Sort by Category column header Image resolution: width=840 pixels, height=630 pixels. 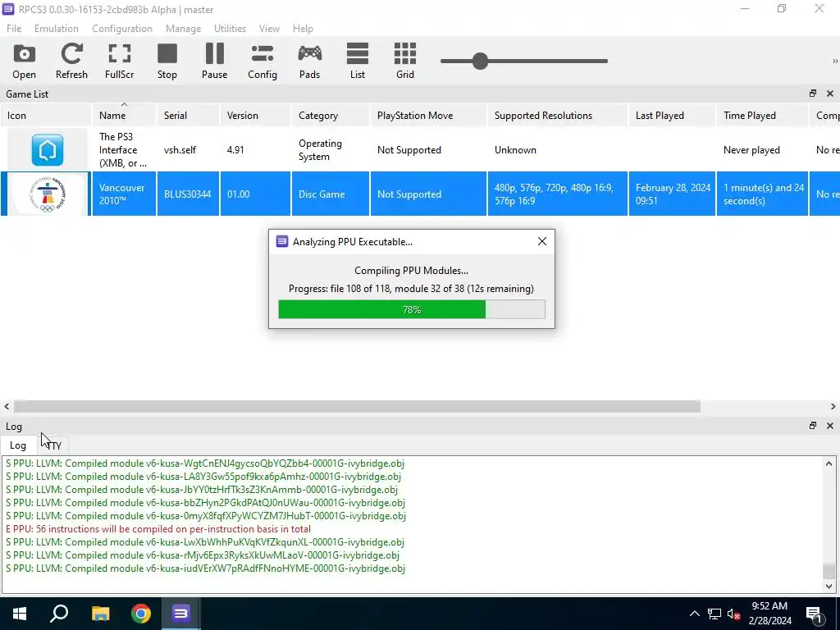pos(330,115)
